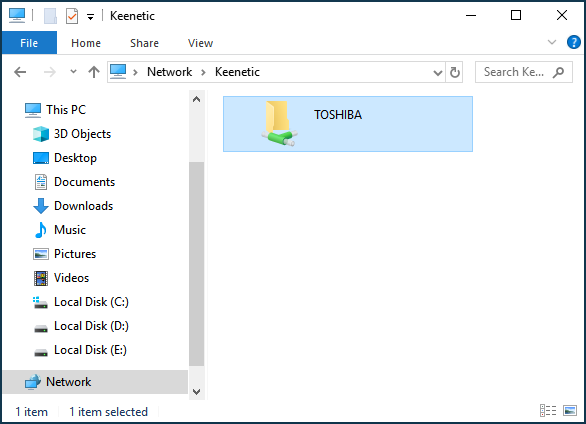Click the navigation pane scrollbar thumb

(x=197, y=264)
